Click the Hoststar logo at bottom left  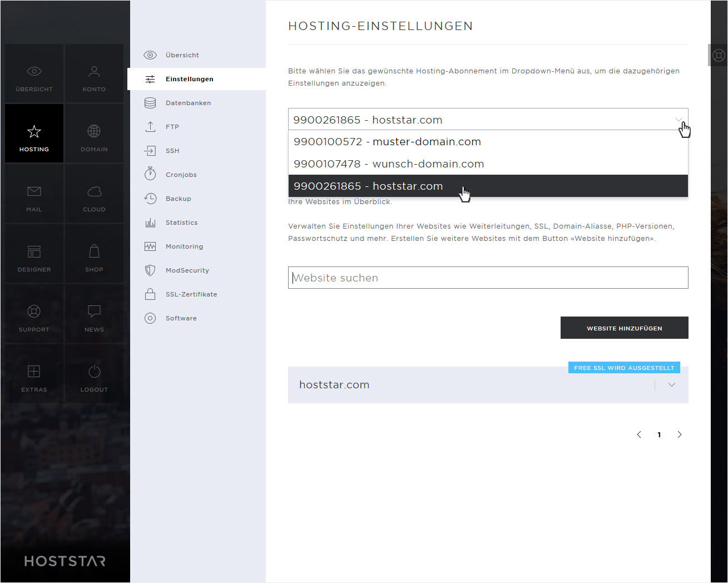[x=65, y=561]
